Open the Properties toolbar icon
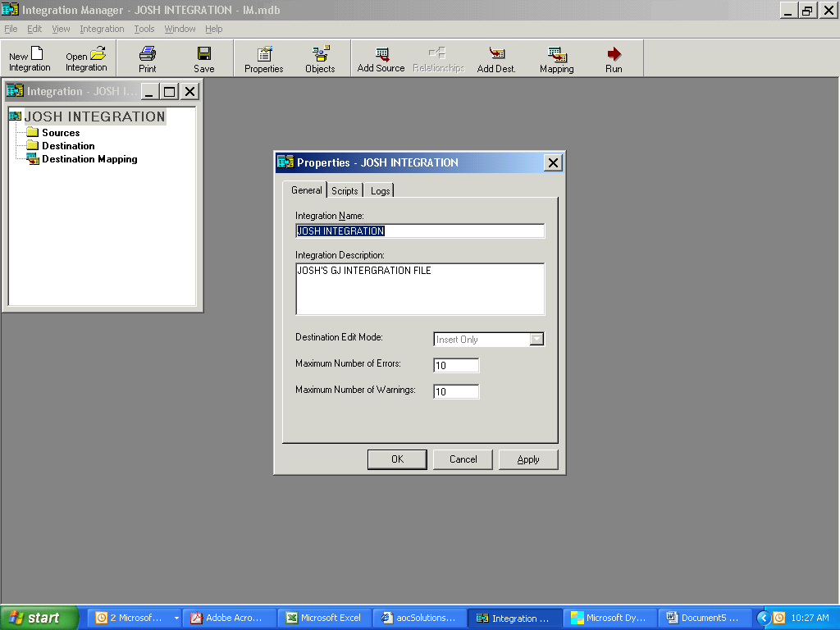This screenshot has width=840, height=630. 263,57
